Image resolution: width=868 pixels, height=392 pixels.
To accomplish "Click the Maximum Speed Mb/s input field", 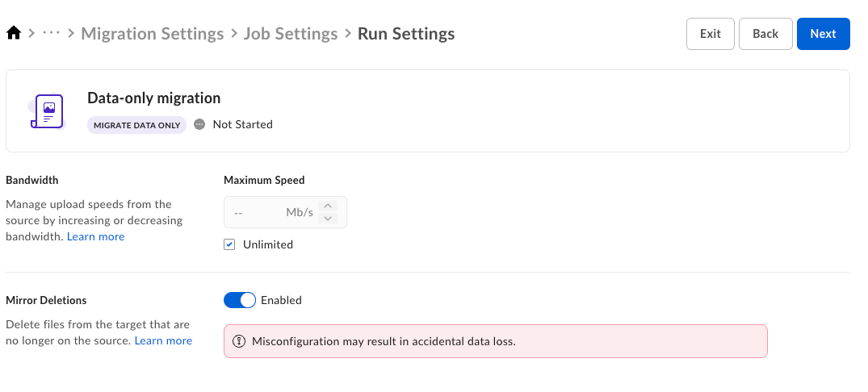I will pyautogui.click(x=270, y=213).
